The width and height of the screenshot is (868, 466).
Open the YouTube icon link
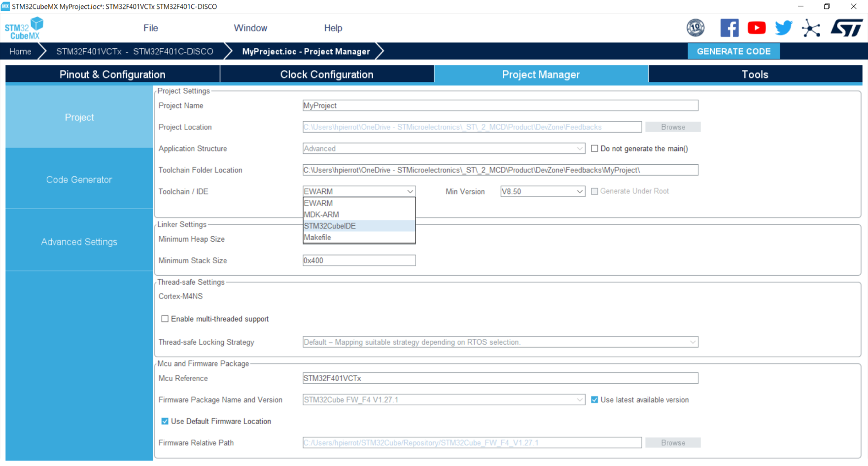click(x=756, y=28)
